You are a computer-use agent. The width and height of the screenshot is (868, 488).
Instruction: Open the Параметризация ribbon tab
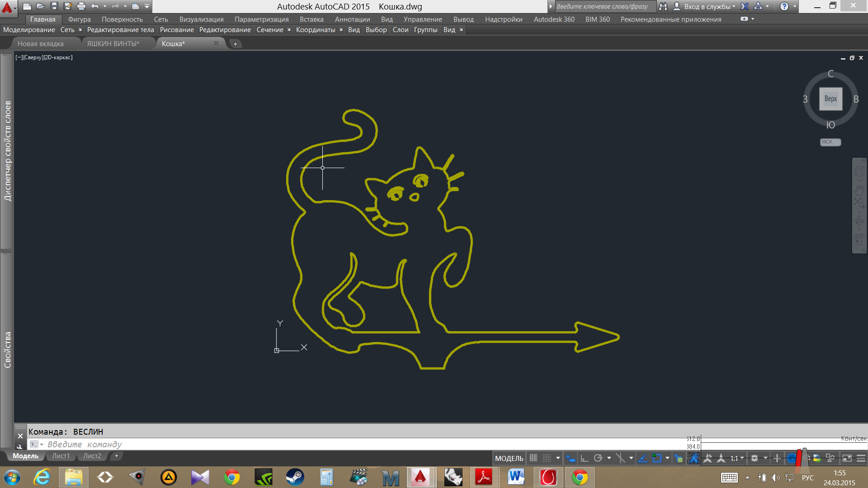tap(261, 19)
